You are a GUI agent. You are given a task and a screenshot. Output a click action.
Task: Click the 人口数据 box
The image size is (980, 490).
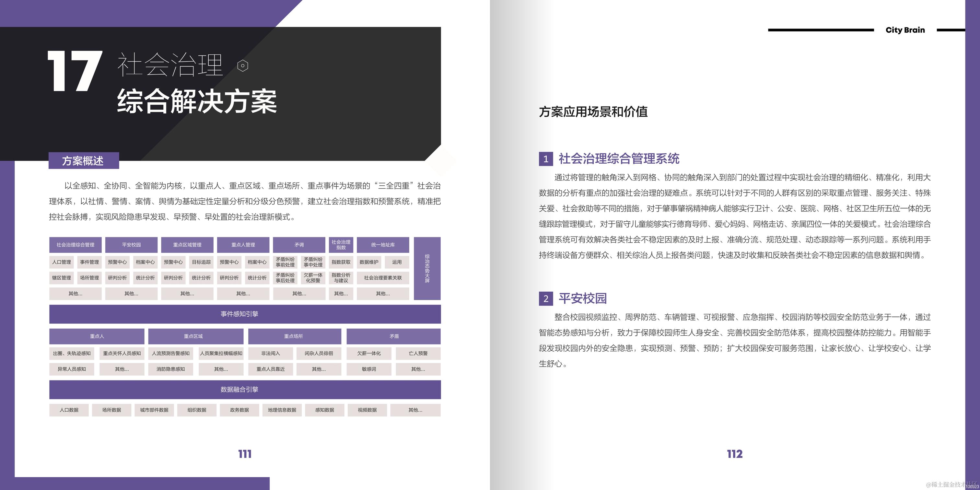tap(69, 410)
